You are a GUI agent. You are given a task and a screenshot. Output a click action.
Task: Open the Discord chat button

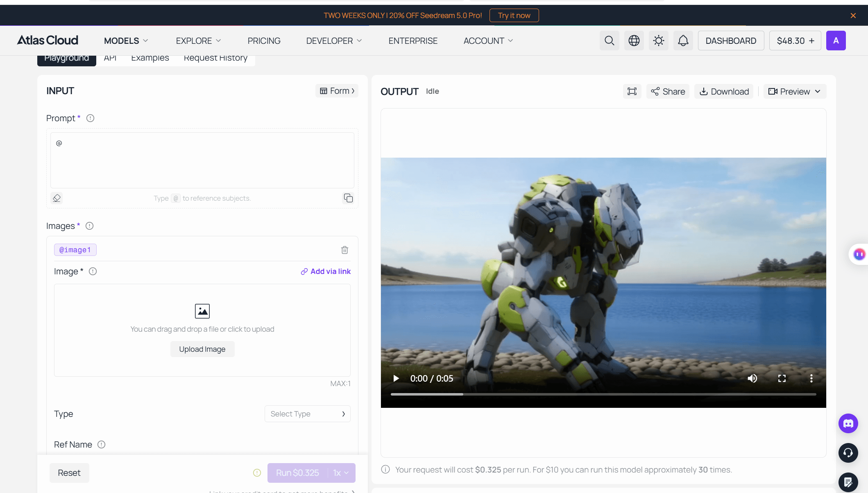coord(848,423)
